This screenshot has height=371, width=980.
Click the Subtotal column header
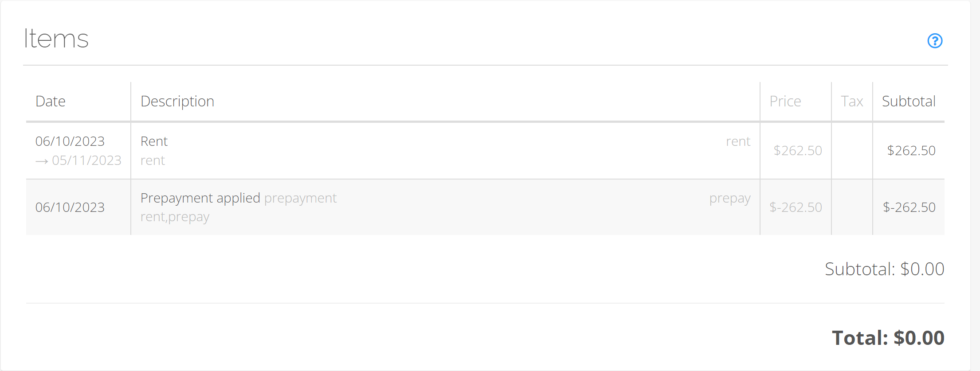click(x=909, y=102)
